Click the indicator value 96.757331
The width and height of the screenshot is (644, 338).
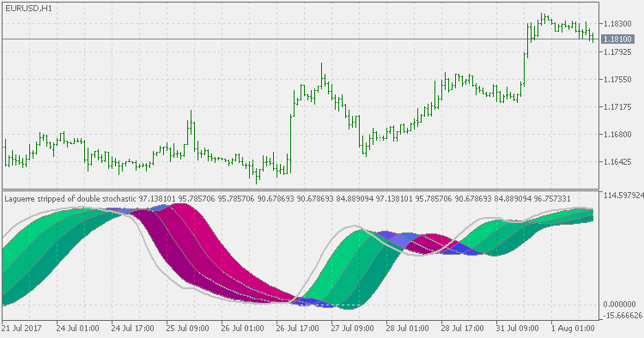552,199
